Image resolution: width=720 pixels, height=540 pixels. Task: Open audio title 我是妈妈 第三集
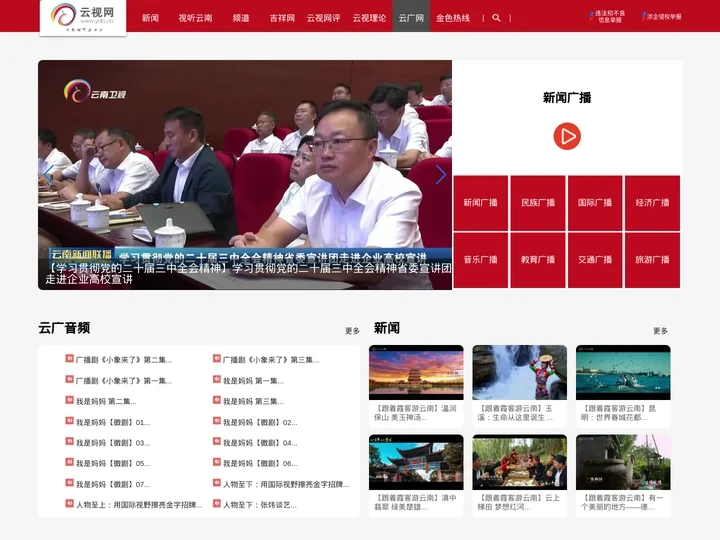[x=253, y=402]
